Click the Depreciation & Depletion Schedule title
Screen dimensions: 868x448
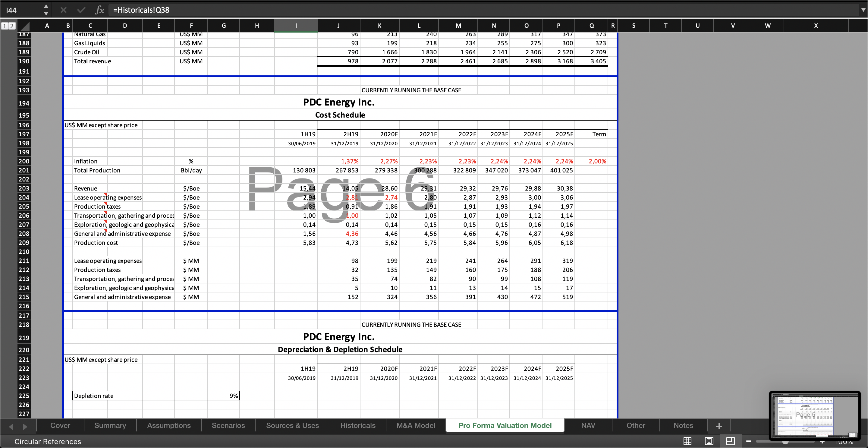(340, 350)
